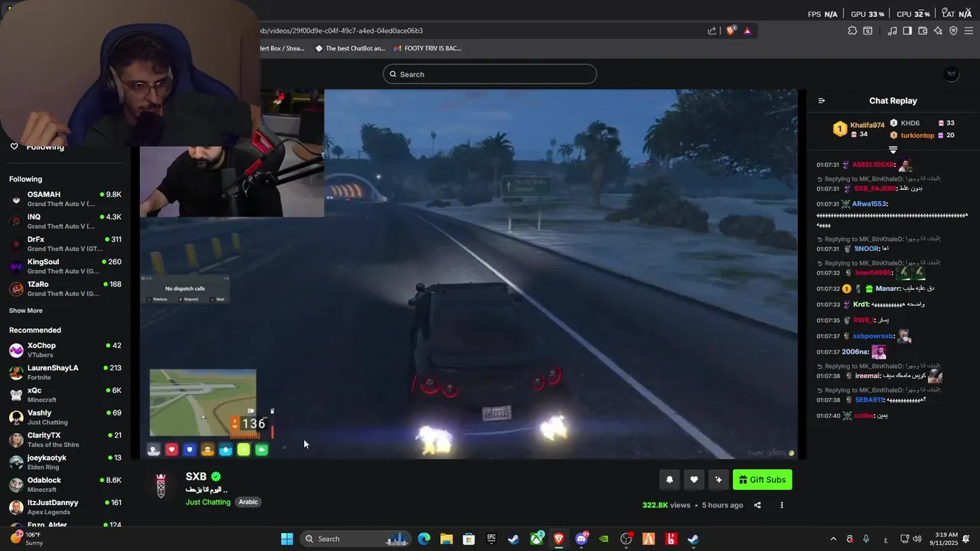The width and height of the screenshot is (980, 551).
Task: Click username Manarr in chat replay
Action: tap(888, 289)
